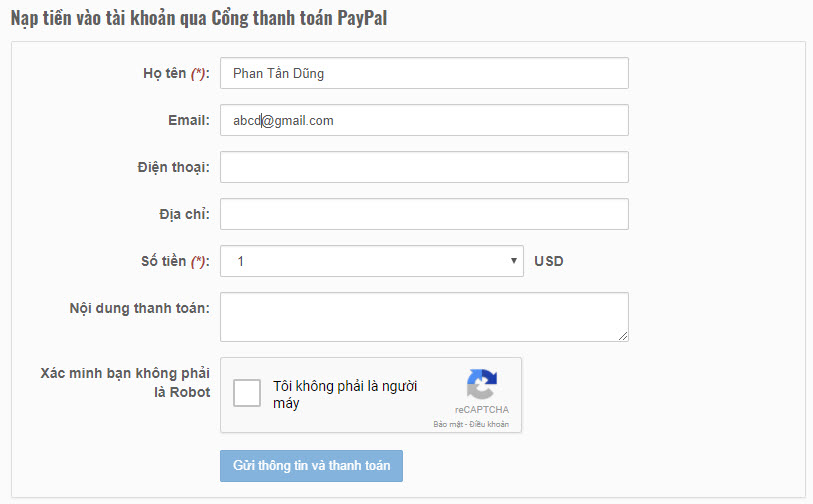Click the reCAPTCHA logo icon
The width and height of the screenshot is (813, 504).
point(482,384)
